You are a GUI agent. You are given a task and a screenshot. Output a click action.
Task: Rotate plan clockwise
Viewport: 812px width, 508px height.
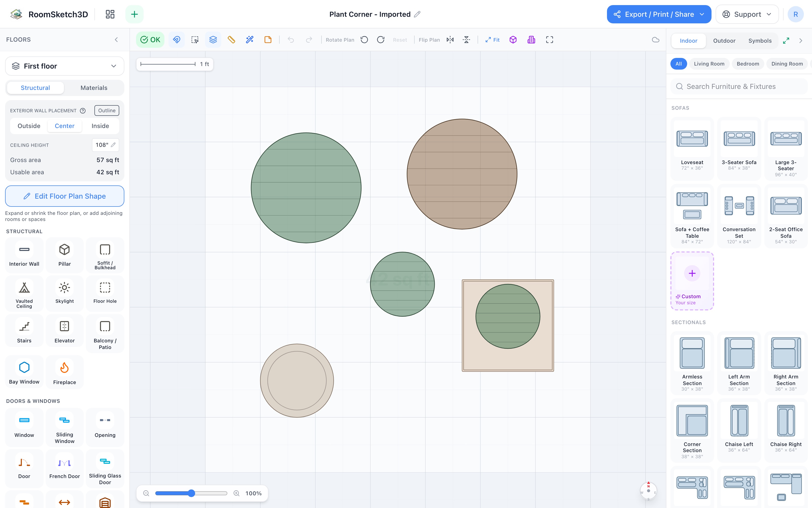pyautogui.click(x=381, y=40)
